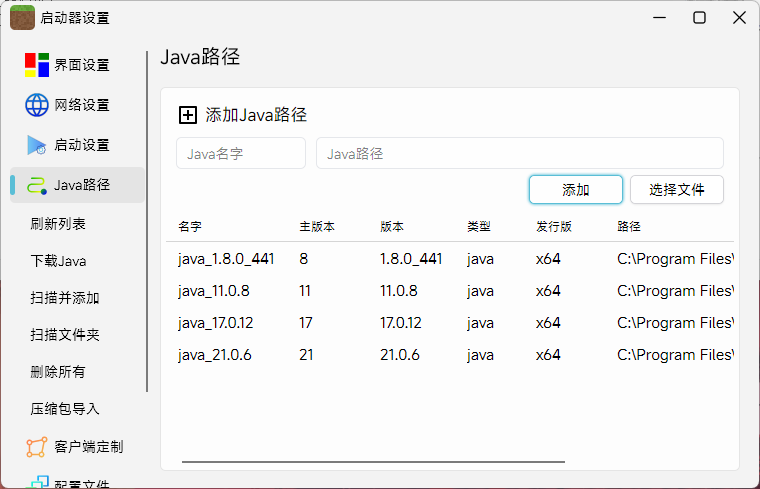Viewport: 760px width, 489px height.
Task: Open 压缩包导入 from the sidebar
Action: click(x=64, y=409)
